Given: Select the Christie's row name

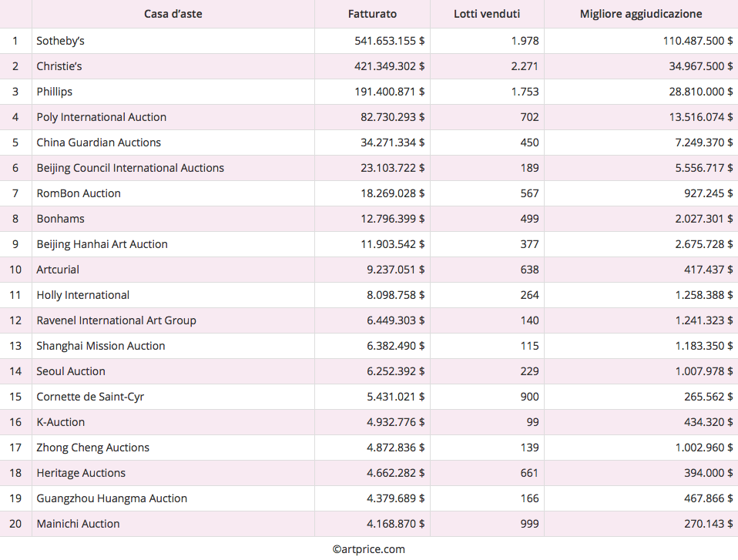Looking at the screenshot, I should (59, 66).
